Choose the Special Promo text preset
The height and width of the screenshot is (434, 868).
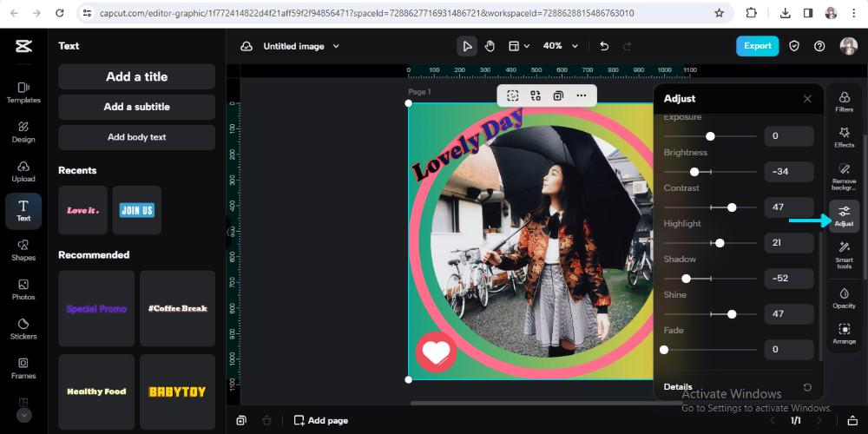click(x=96, y=308)
